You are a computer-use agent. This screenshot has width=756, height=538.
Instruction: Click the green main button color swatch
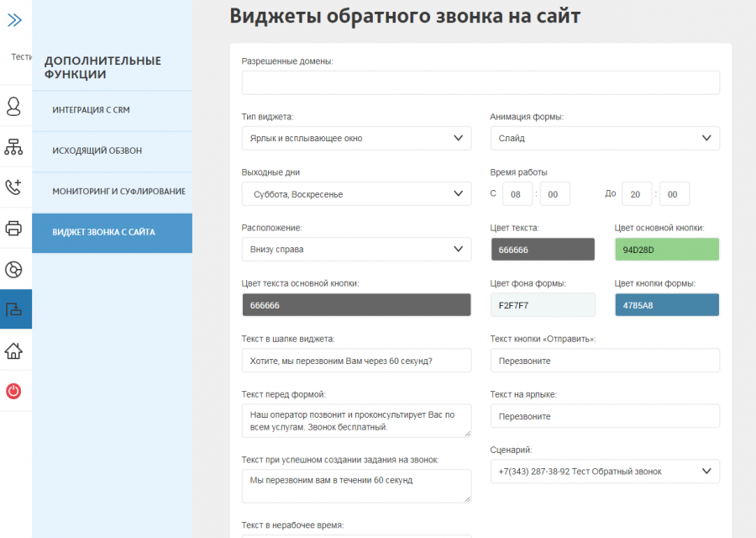point(667,250)
